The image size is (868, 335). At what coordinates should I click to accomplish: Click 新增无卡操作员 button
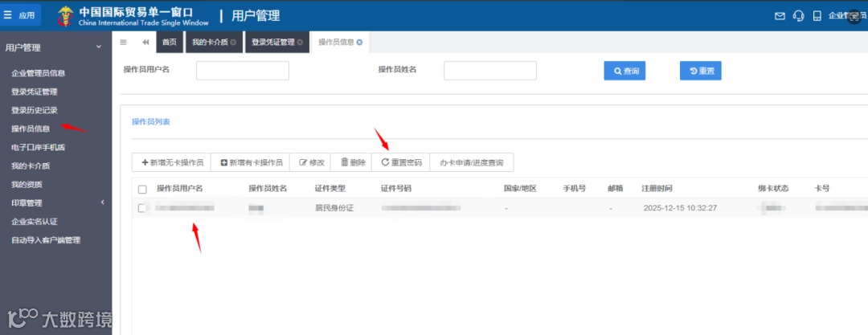(x=172, y=162)
